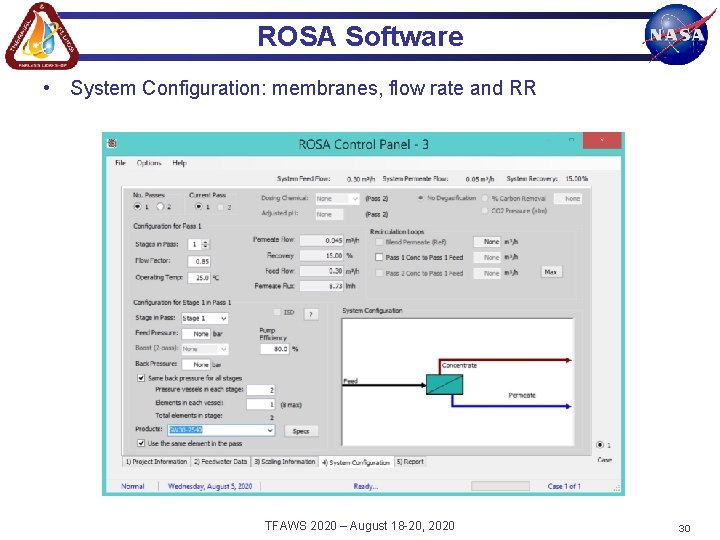Select the % Carbon Removal option

[484, 198]
